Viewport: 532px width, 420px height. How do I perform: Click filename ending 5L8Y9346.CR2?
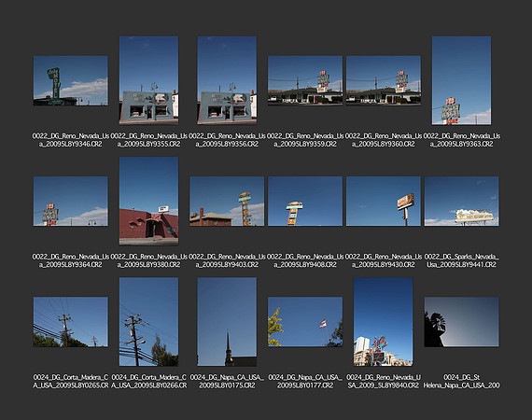tap(71, 140)
